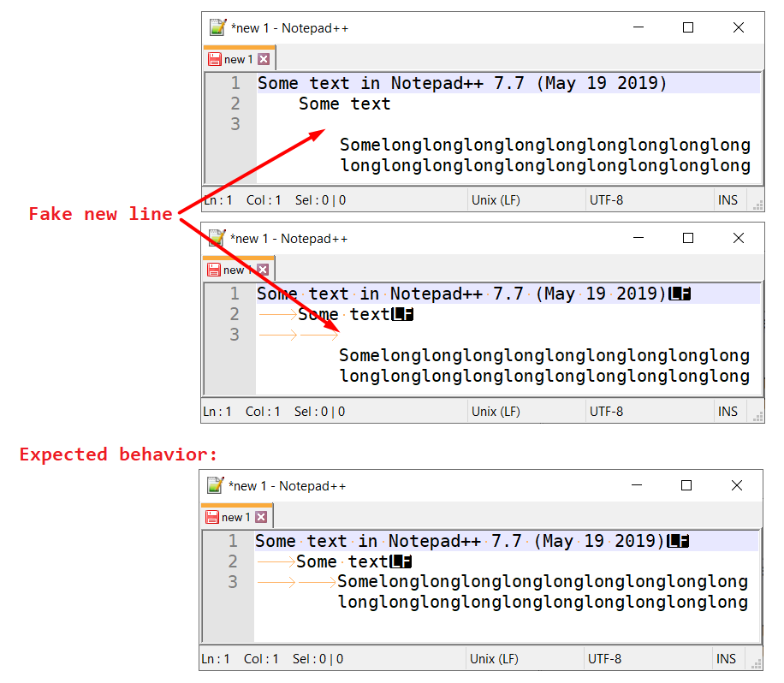784x683 pixels.
Task: Click the resize grip of bottom window status bar
Action: point(757,664)
